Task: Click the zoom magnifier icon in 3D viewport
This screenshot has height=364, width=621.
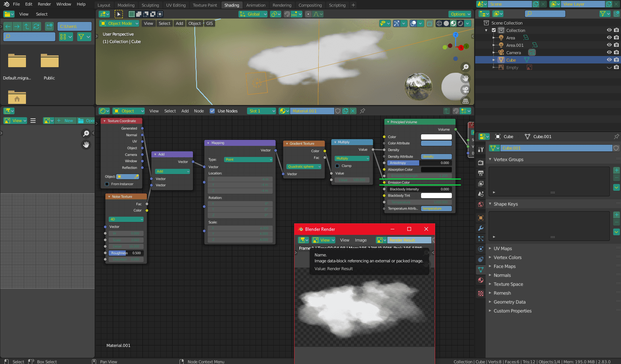Action: pyautogui.click(x=465, y=67)
